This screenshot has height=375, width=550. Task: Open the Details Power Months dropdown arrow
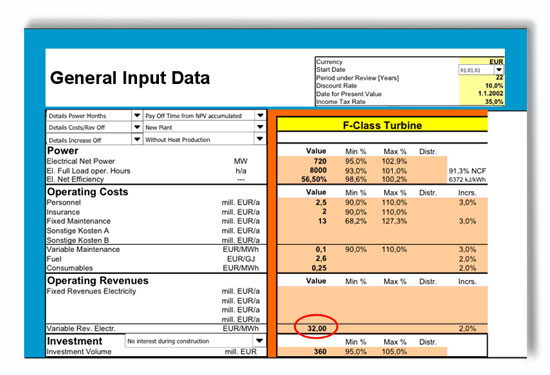click(137, 115)
